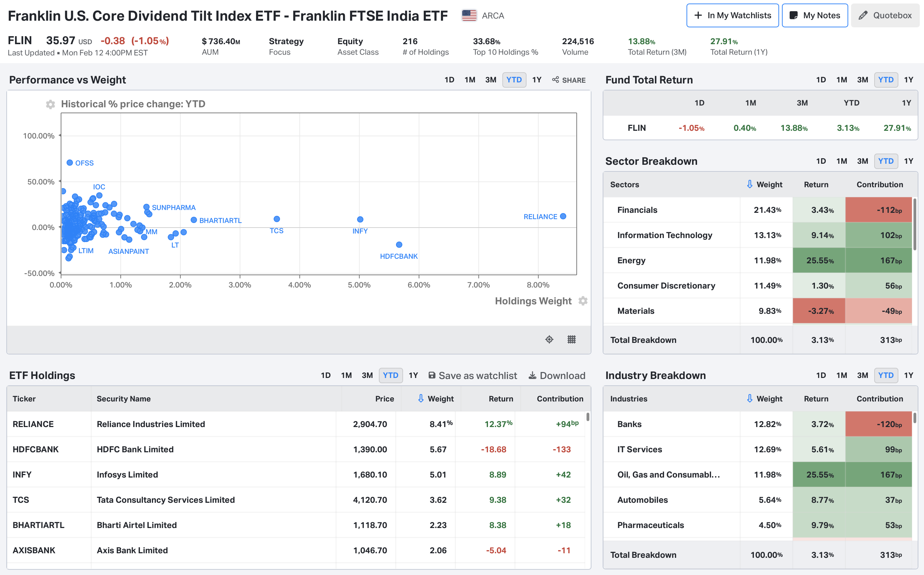The image size is (924, 575).
Task: Click sort arrow on Industry Breakdown Weight column
Action: [x=749, y=399]
